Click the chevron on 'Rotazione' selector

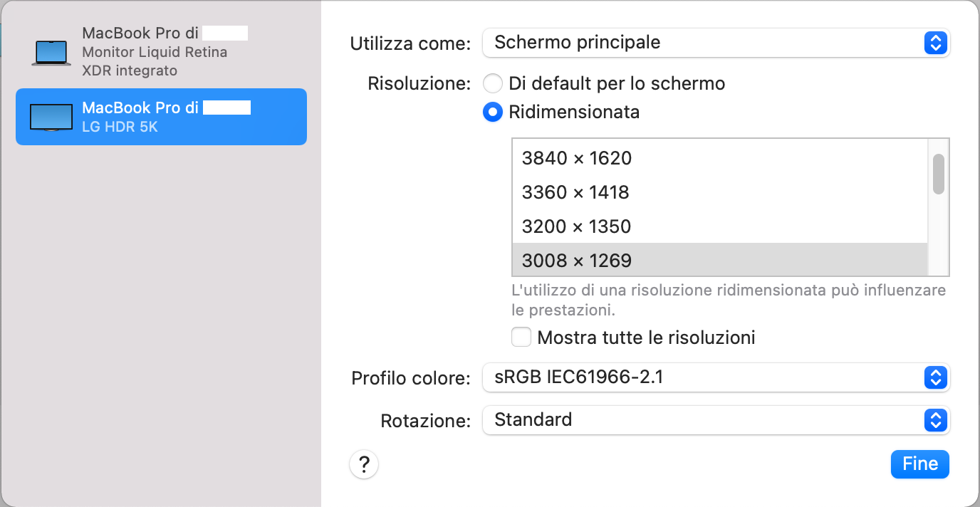(935, 420)
